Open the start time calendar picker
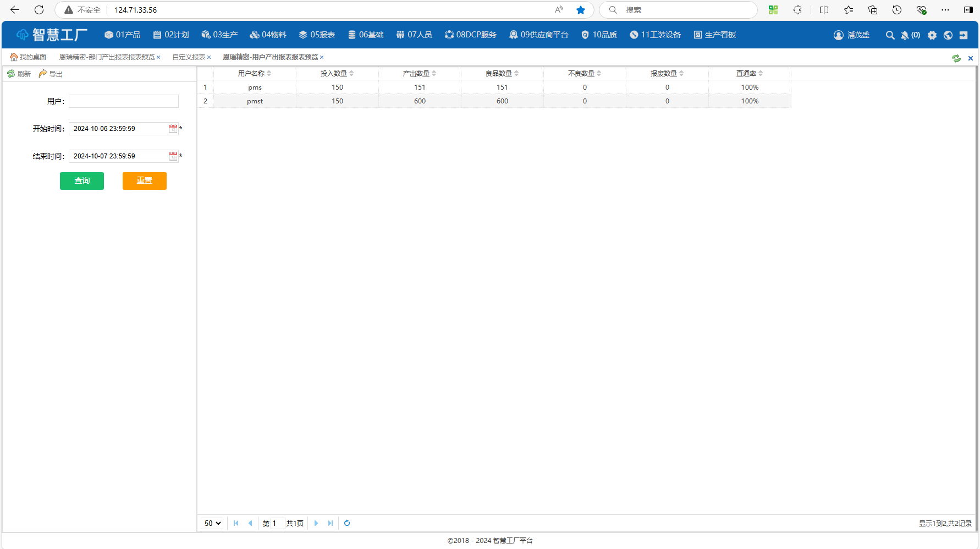The height and width of the screenshot is (549, 980). (x=173, y=129)
